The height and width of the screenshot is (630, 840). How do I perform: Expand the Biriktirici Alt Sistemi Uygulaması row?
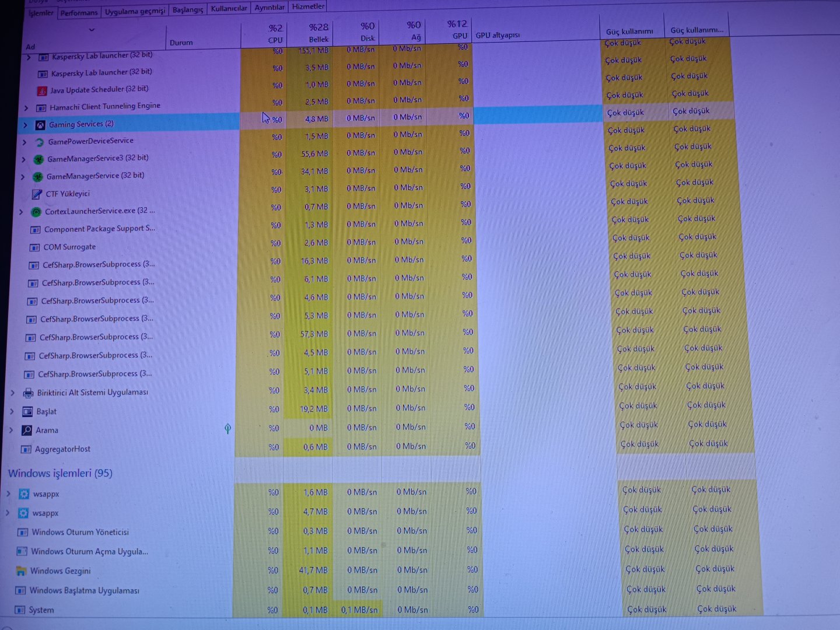click(x=13, y=393)
